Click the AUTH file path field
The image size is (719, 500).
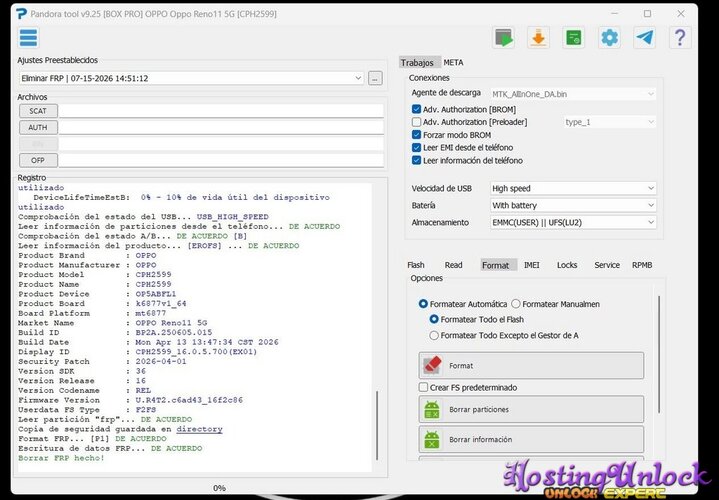221,128
